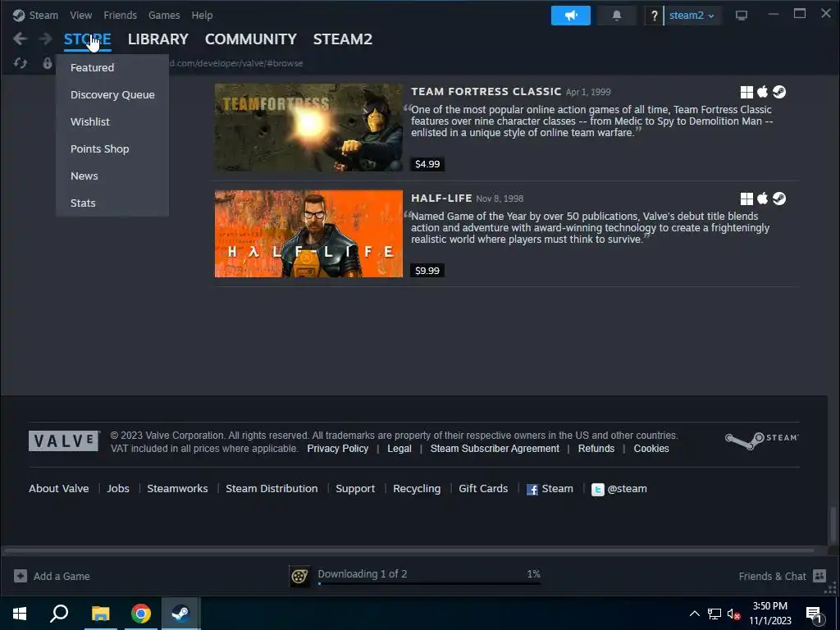Image resolution: width=840 pixels, height=630 pixels.
Task: Open Windows Start menu
Action: pos(20,614)
